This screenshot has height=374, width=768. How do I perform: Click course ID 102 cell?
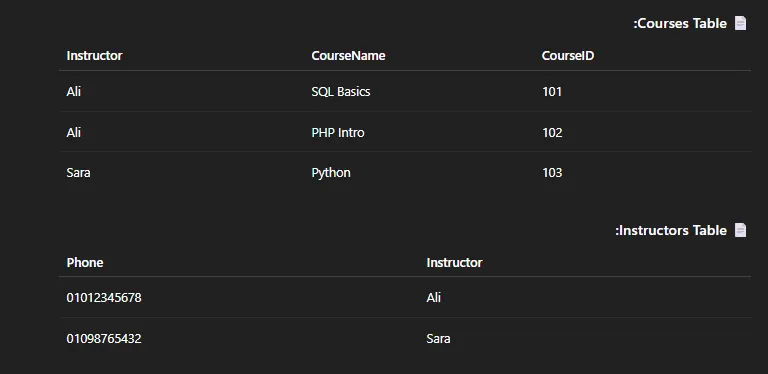[552, 133]
